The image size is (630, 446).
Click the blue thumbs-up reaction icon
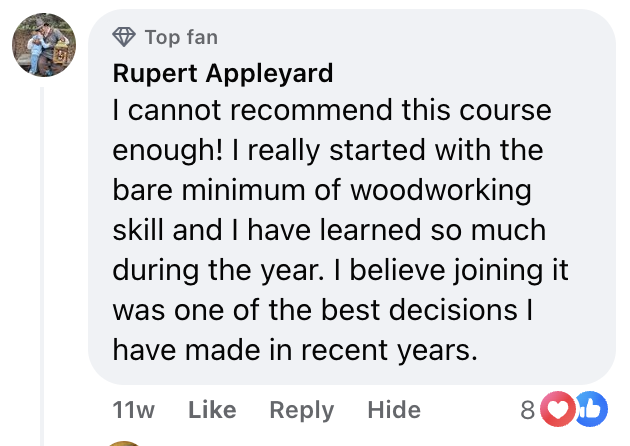click(x=590, y=409)
